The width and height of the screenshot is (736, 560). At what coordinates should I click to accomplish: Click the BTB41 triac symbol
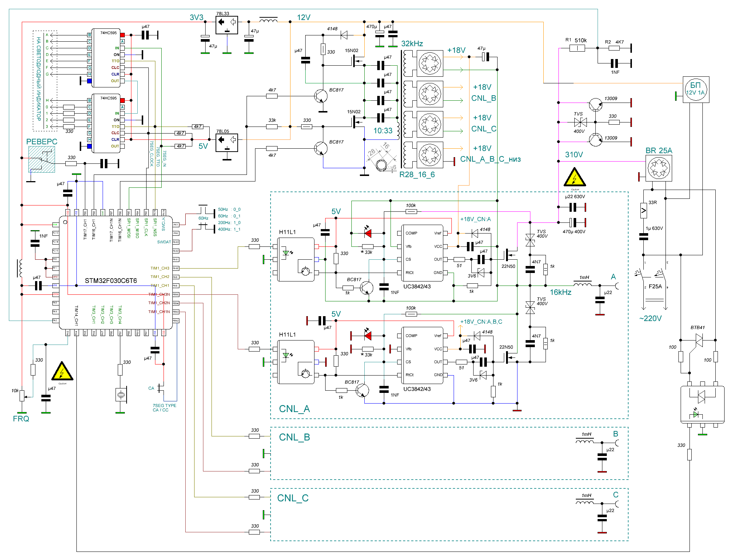(698, 340)
